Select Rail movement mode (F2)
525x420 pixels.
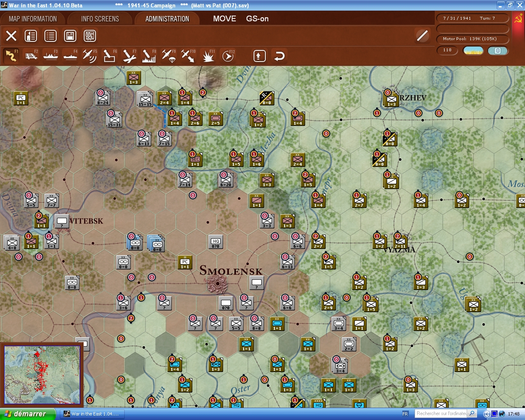tap(31, 56)
